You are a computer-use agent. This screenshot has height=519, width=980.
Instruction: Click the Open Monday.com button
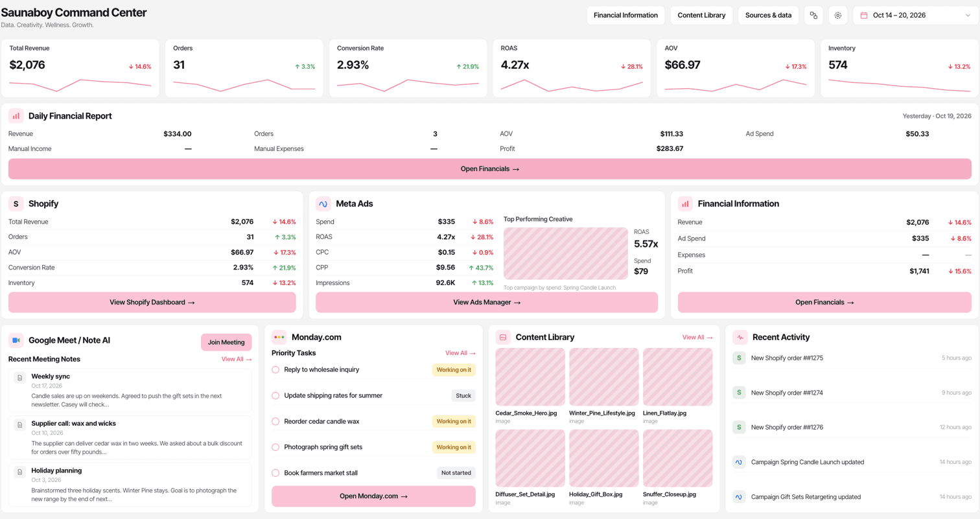point(373,496)
